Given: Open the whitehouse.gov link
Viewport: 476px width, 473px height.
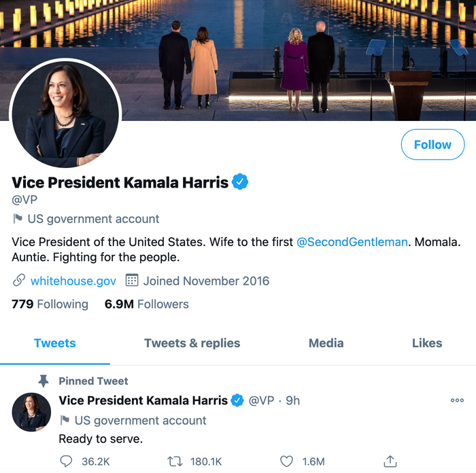Looking at the screenshot, I should (73, 281).
